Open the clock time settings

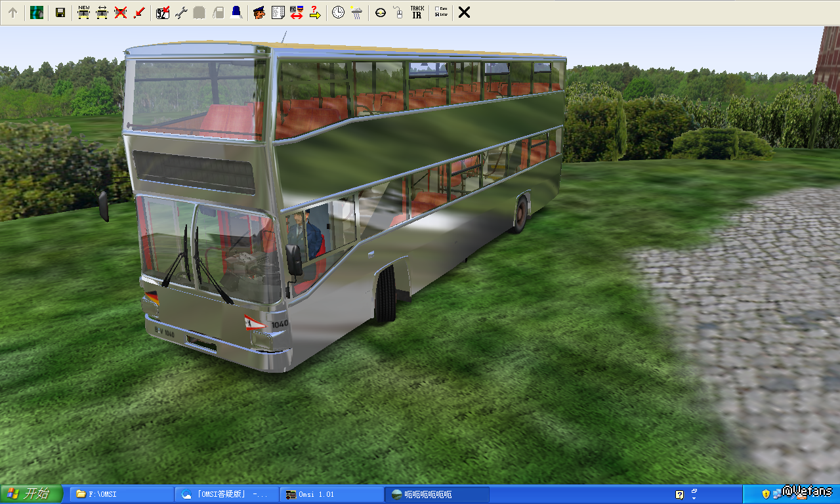338,12
